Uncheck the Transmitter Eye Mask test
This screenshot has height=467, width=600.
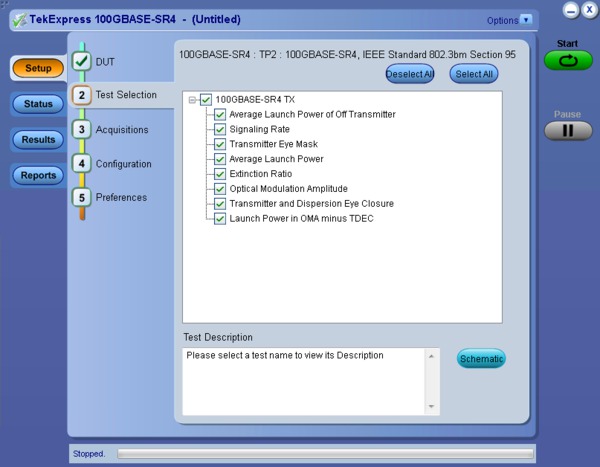click(220, 144)
